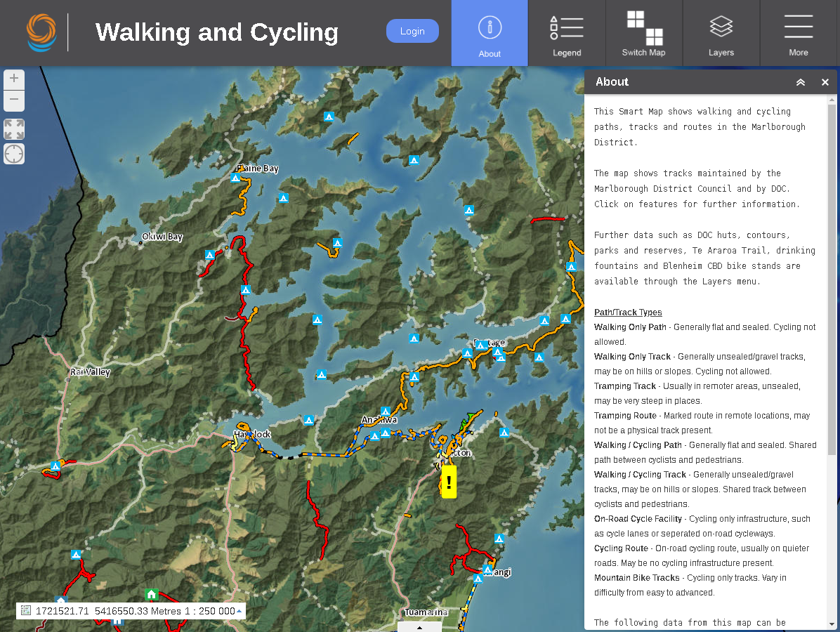Click the locate me crosshair icon

[x=14, y=154]
